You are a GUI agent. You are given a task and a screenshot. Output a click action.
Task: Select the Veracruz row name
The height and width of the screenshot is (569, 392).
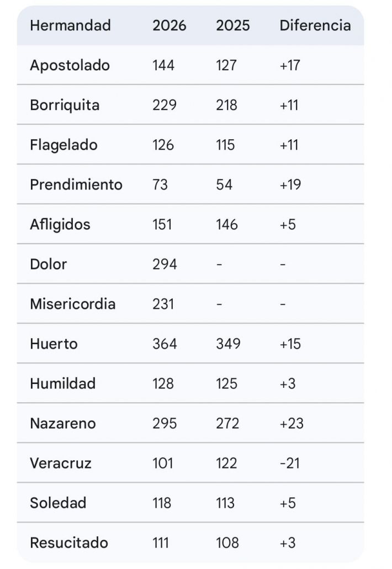61,463
